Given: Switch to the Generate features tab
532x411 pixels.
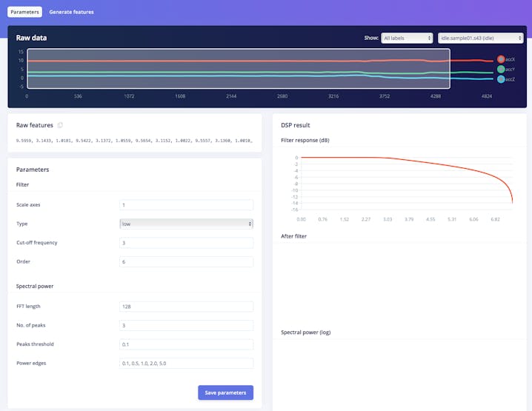Looking at the screenshot, I should (x=71, y=12).
